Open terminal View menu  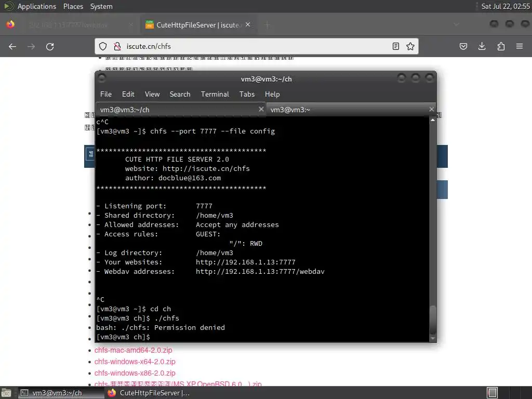coord(152,95)
